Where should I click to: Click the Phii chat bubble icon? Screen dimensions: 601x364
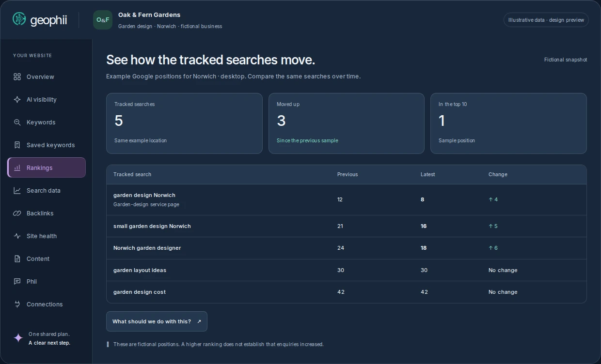tap(17, 282)
